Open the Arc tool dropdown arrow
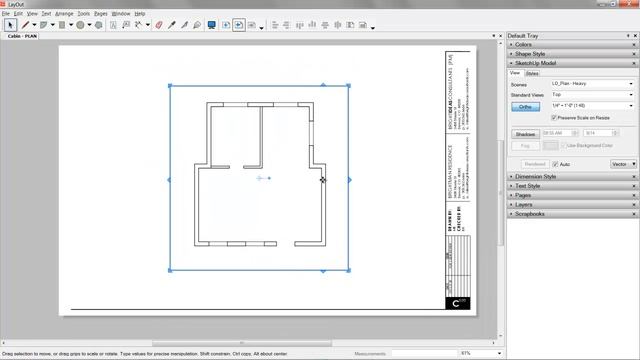Image resolution: width=640 pixels, height=360 pixels. pyautogui.click(x=53, y=25)
